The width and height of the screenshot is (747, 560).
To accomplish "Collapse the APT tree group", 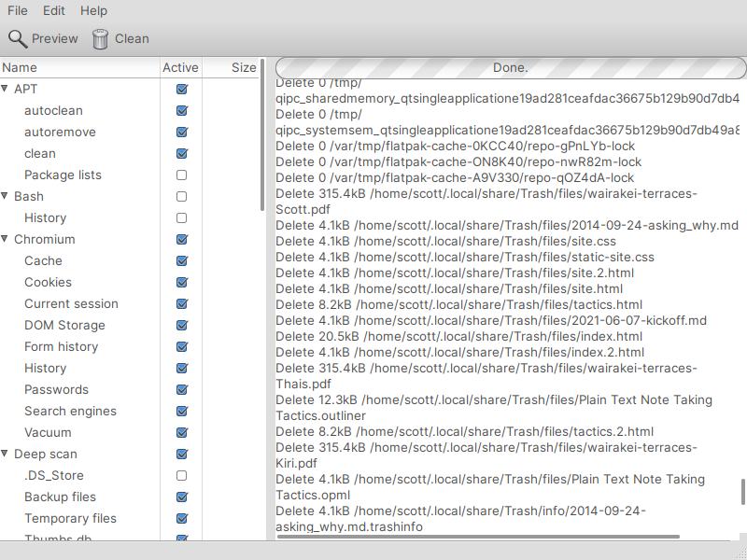I will (5, 90).
